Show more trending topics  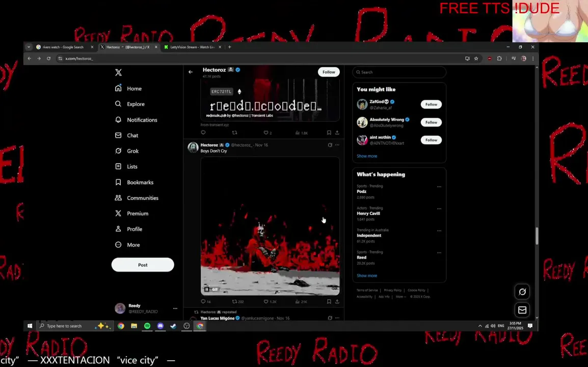(367, 275)
